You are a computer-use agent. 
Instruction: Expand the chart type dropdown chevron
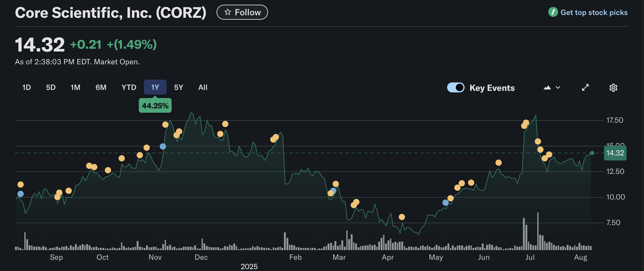558,88
